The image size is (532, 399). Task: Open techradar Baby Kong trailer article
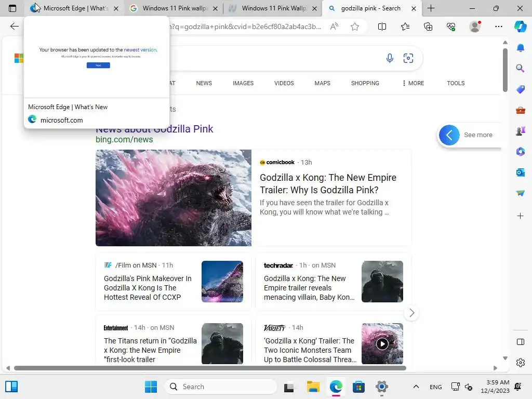click(309, 288)
